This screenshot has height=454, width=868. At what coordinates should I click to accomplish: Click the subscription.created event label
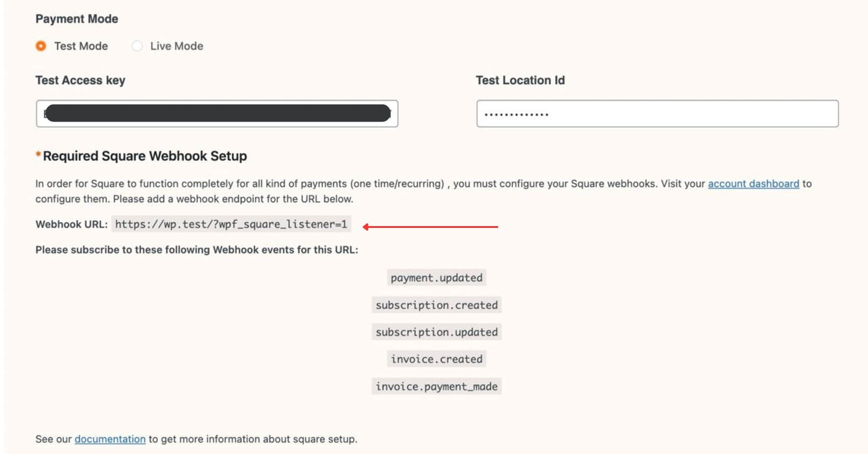pos(436,305)
